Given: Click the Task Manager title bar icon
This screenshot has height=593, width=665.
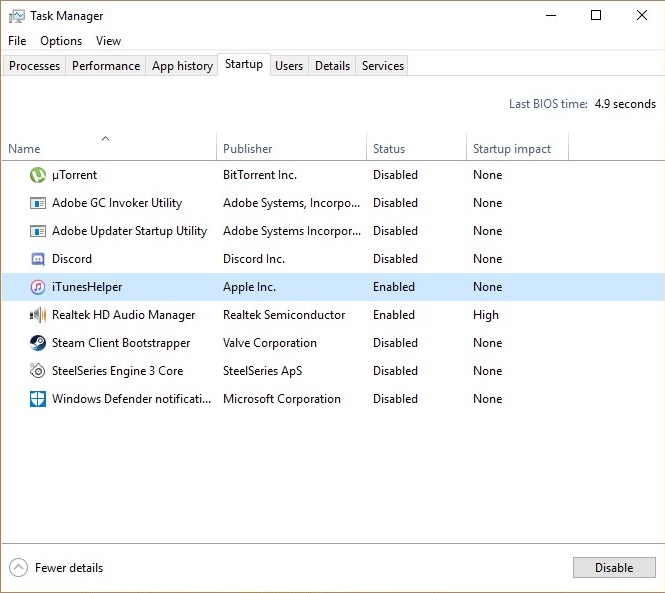Looking at the screenshot, I should coord(17,17).
